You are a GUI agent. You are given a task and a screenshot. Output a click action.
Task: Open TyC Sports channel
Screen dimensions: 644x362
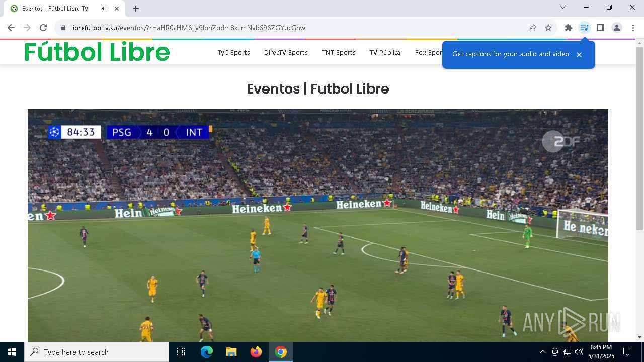pyautogui.click(x=233, y=52)
